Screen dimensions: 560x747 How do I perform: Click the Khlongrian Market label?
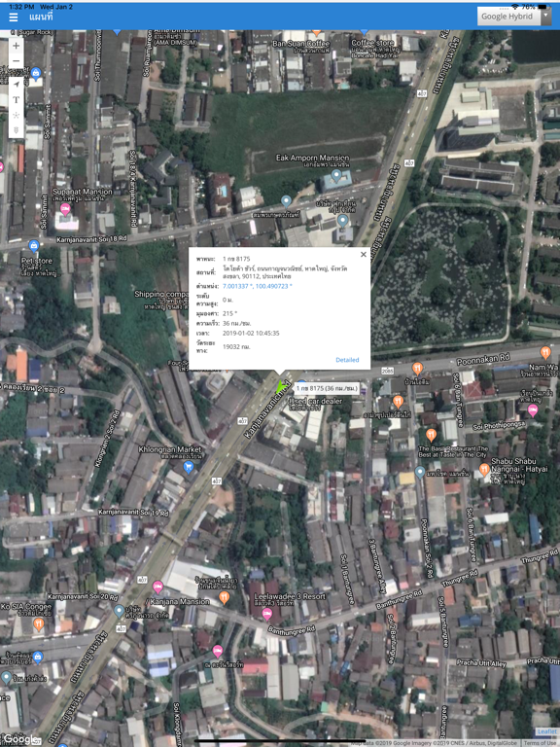pos(170,449)
